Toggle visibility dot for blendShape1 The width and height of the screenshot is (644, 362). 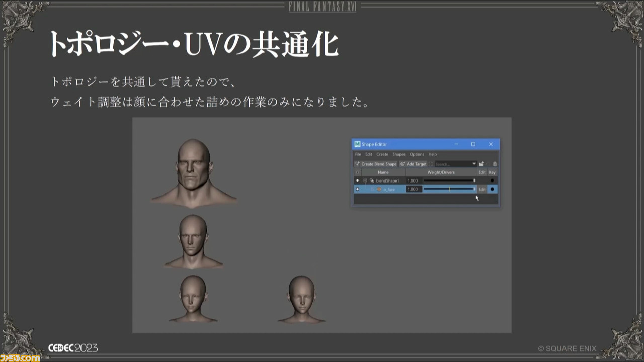(358, 180)
